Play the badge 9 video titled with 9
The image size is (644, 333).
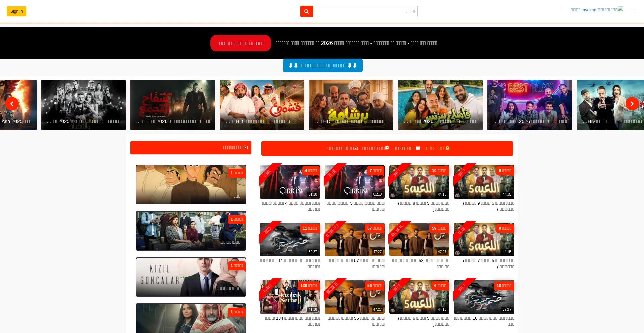(x=484, y=182)
